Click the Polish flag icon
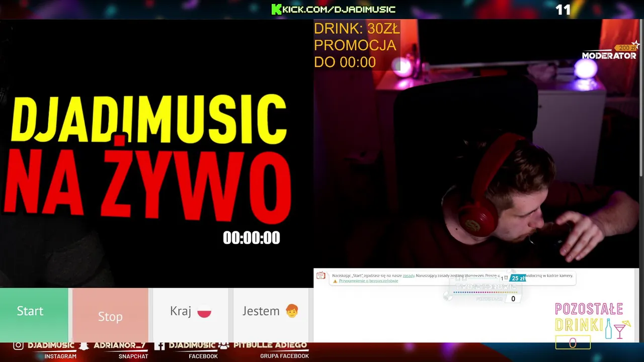This screenshot has width=644, height=362. [204, 312]
